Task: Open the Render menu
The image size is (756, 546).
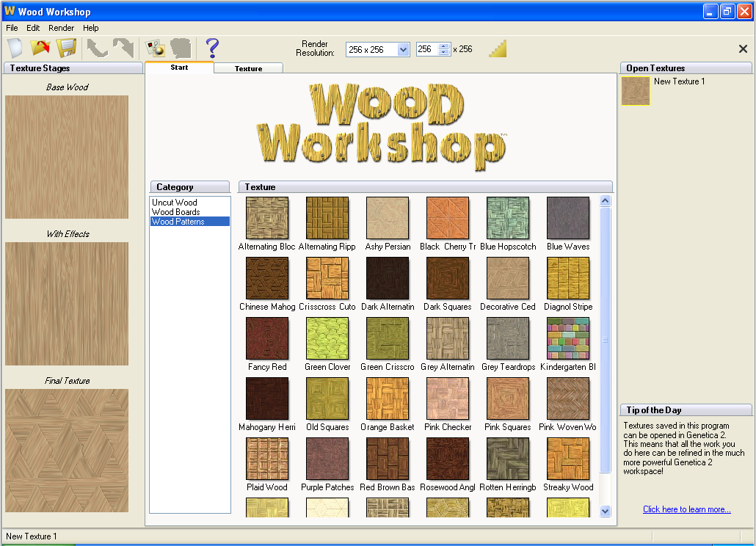Action: pyautogui.click(x=61, y=28)
